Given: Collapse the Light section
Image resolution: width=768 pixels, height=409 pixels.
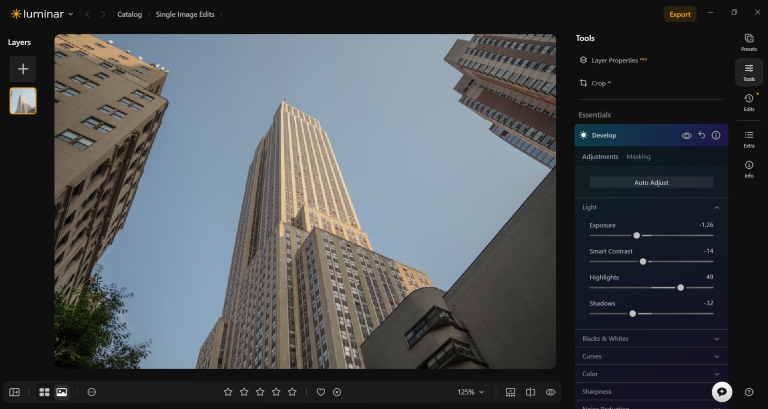Looking at the screenshot, I should pos(717,208).
